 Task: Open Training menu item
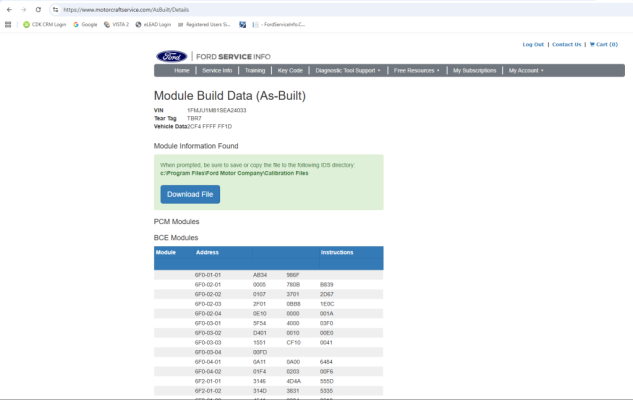point(255,71)
